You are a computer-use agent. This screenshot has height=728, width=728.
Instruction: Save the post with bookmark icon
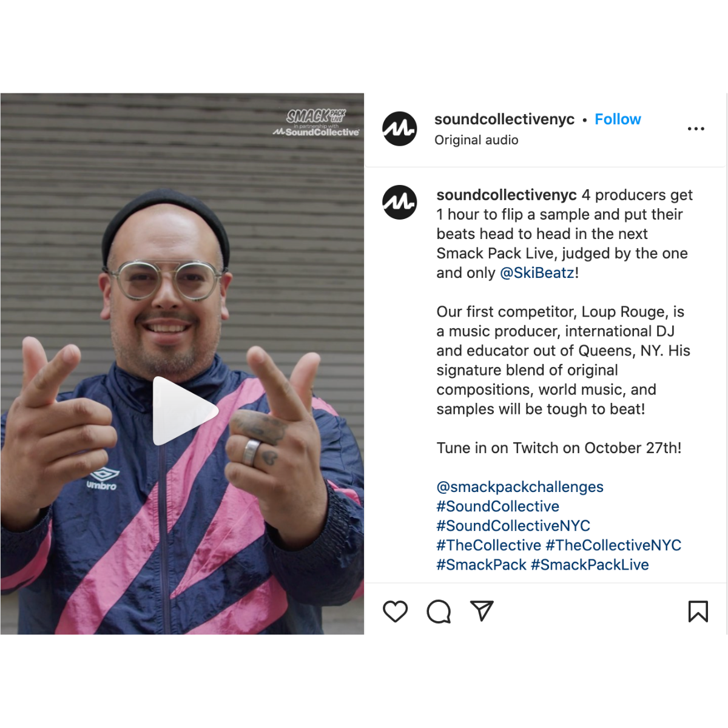coord(698,611)
